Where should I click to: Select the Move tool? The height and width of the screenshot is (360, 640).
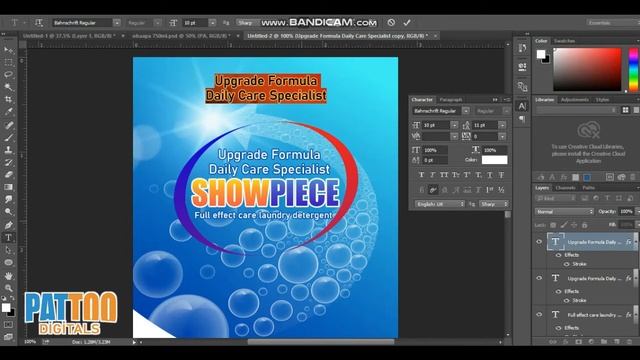8,50
